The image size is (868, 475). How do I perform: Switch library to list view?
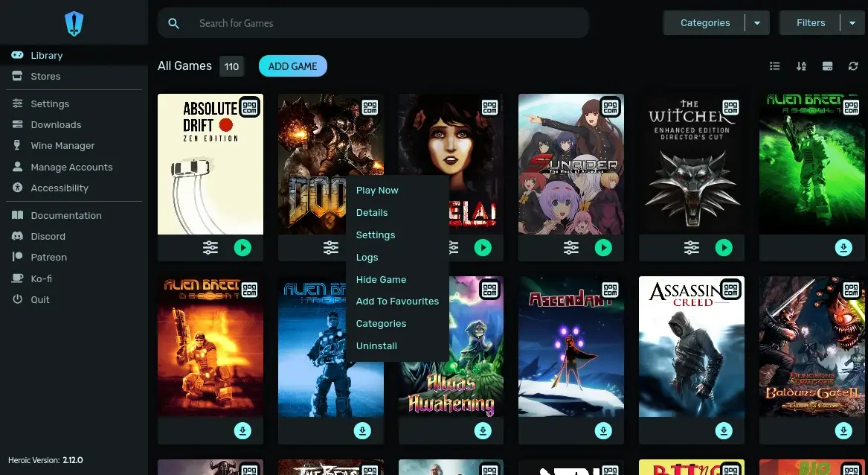[x=775, y=66]
